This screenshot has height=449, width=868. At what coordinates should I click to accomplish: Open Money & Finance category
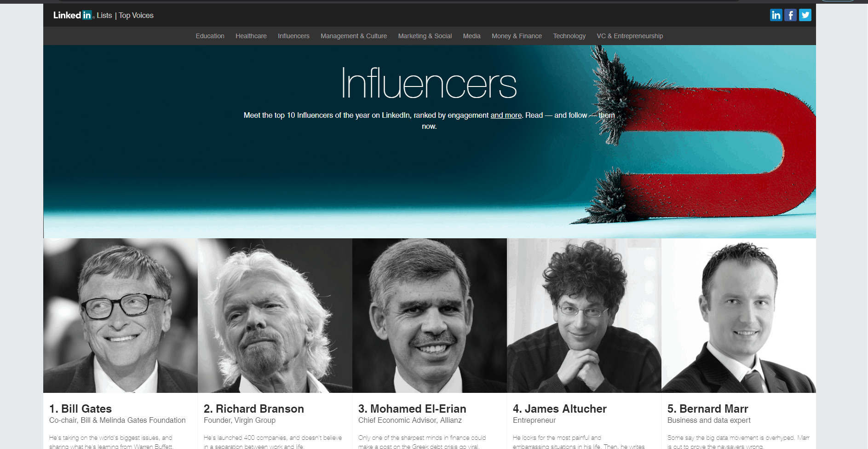pyautogui.click(x=517, y=36)
